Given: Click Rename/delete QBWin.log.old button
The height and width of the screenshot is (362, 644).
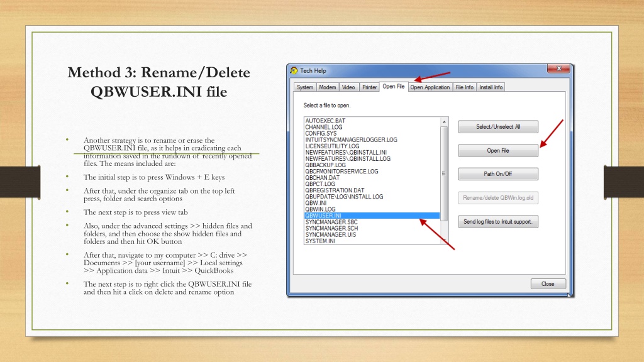Looking at the screenshot, I should [498, 198].
